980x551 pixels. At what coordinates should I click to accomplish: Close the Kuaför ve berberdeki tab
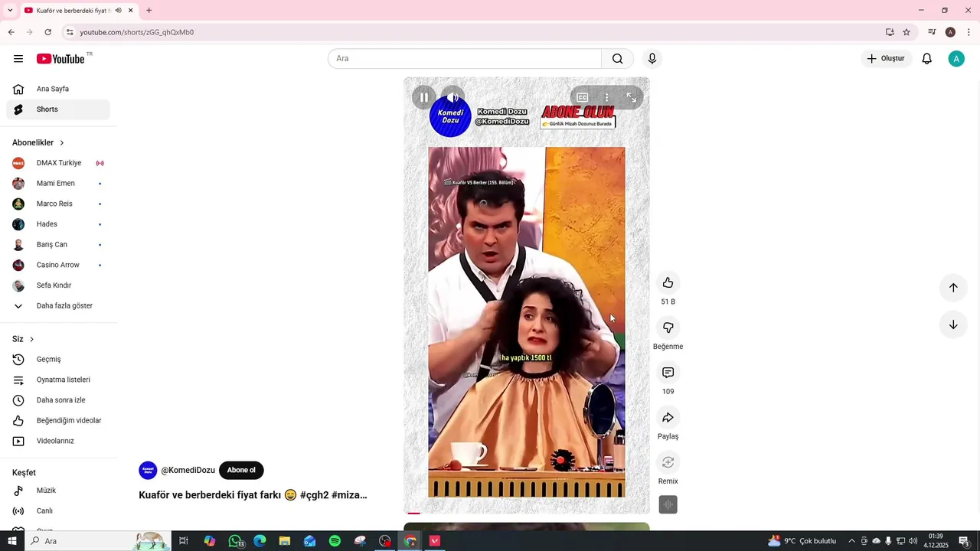pos(131,11)
